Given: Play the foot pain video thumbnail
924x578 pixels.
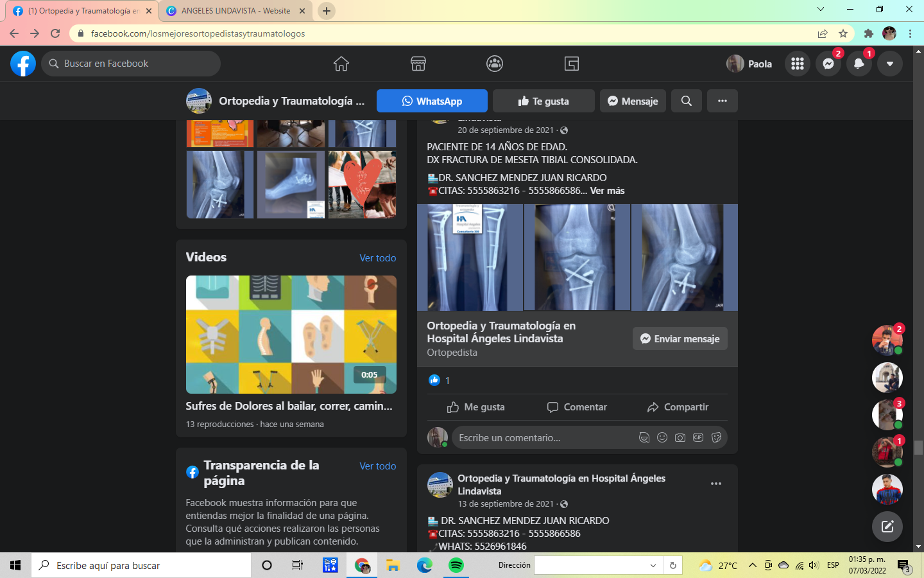Looking at the screenshot, I should tap(291, 335).
